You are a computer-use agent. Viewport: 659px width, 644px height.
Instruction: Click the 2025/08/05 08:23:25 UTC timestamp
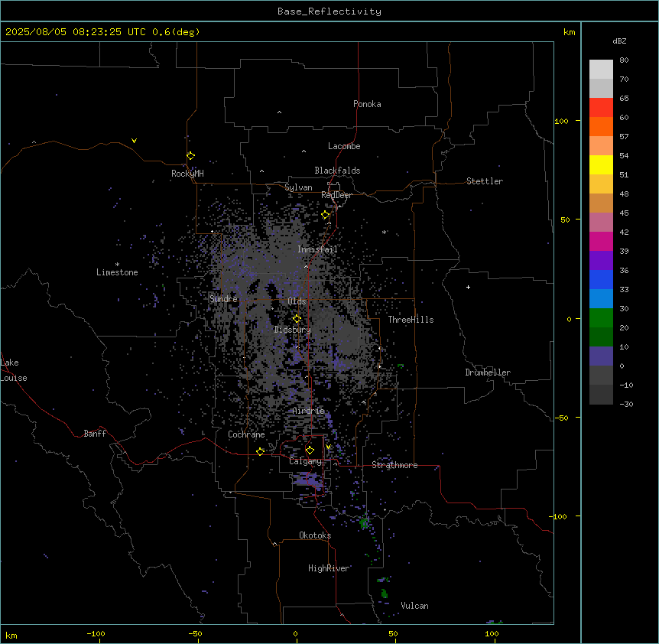tap(75, 32)
